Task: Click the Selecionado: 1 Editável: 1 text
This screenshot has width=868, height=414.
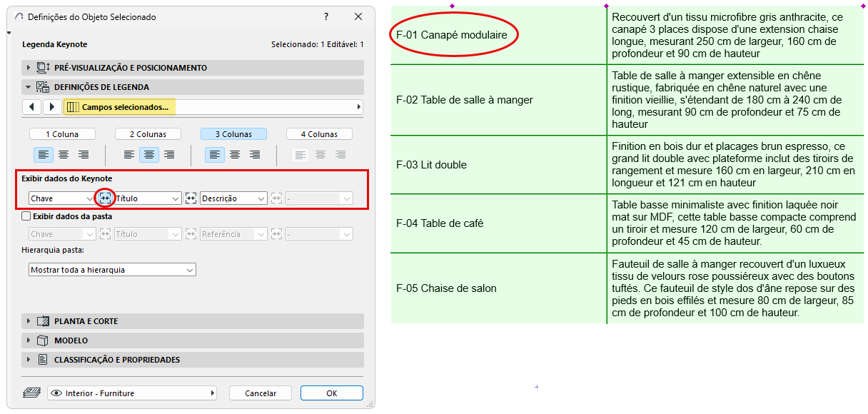Action: coord(318,44)
